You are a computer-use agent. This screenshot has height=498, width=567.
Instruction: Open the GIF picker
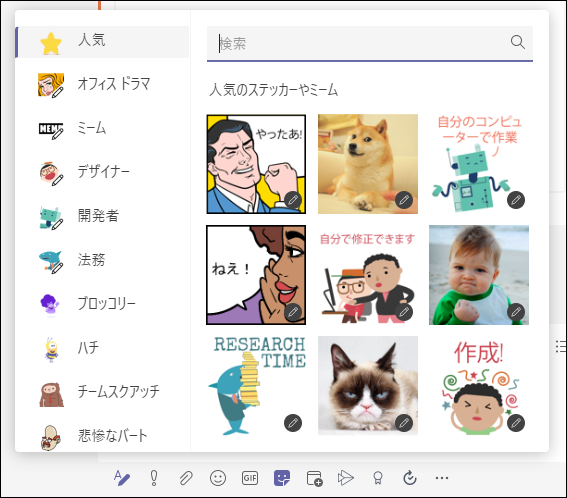pyautogui.click(x=250, y=478)
